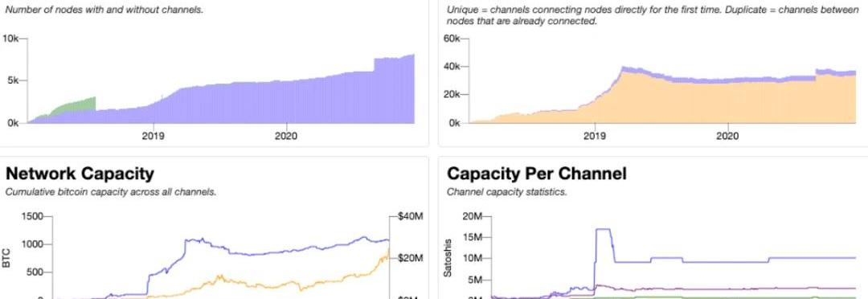Click the 1500 tick on BTC axis

pyautogui.click(x=32, y=216)
